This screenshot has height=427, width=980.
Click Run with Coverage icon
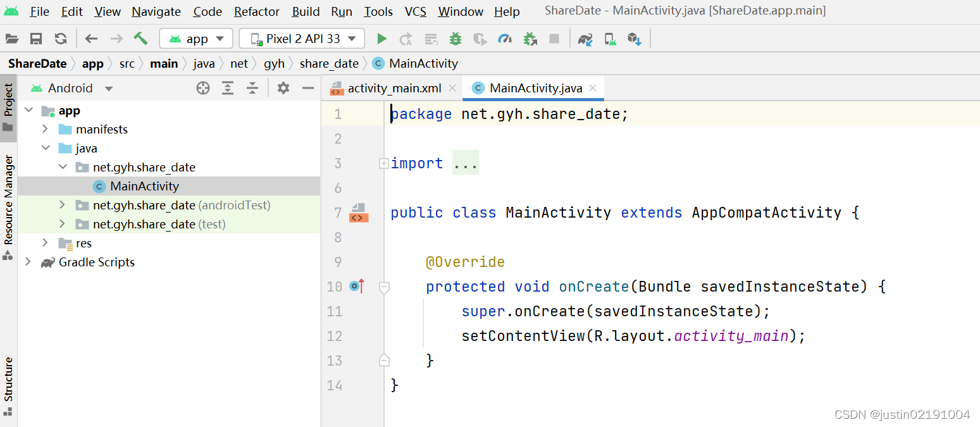[x=480, y=39]
